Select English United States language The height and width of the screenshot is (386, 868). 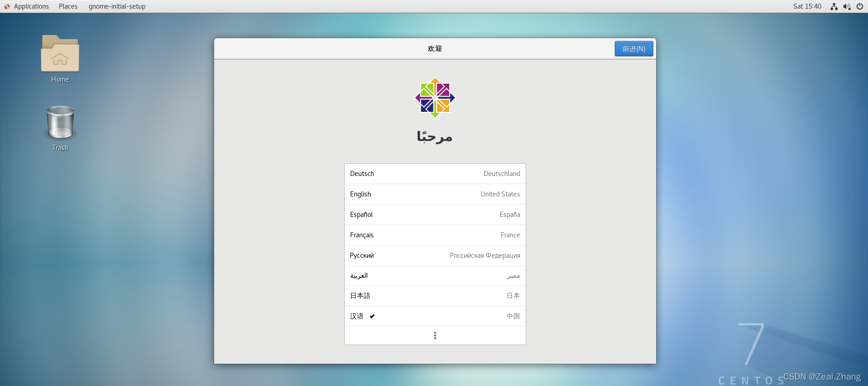(435, 194)
